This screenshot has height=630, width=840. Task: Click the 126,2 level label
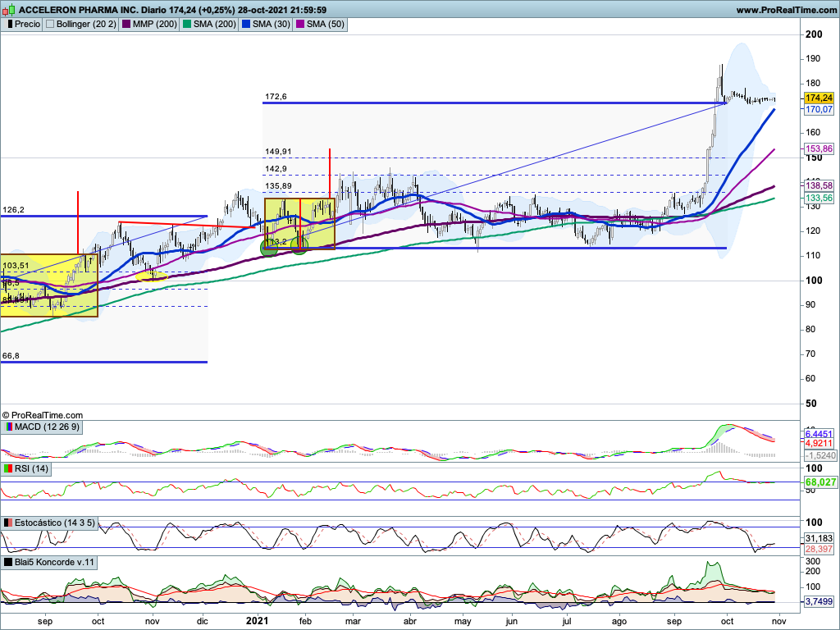[x=13, y=210]
